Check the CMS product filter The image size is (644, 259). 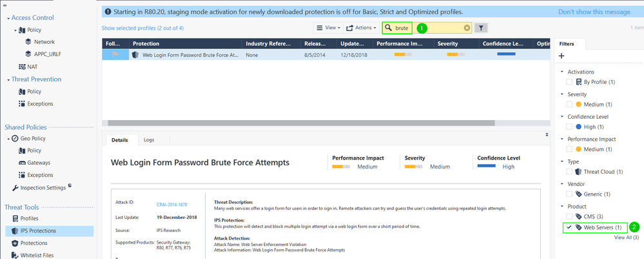[x=569, y=216]
